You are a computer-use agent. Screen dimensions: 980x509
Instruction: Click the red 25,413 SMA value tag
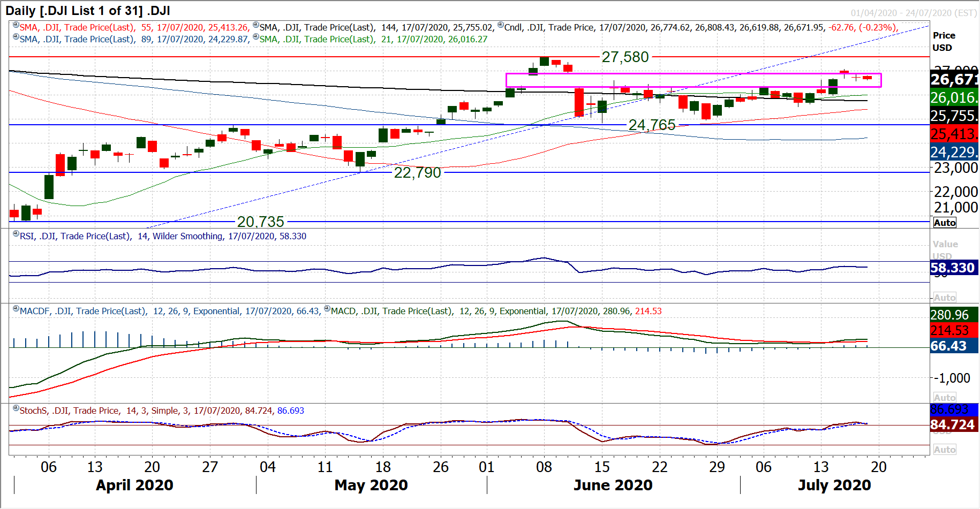[x=954, y=134]
